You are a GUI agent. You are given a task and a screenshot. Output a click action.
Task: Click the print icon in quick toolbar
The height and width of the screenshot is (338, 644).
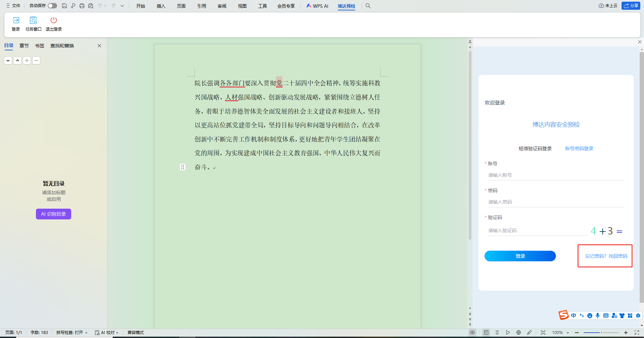tap(82, 6)
